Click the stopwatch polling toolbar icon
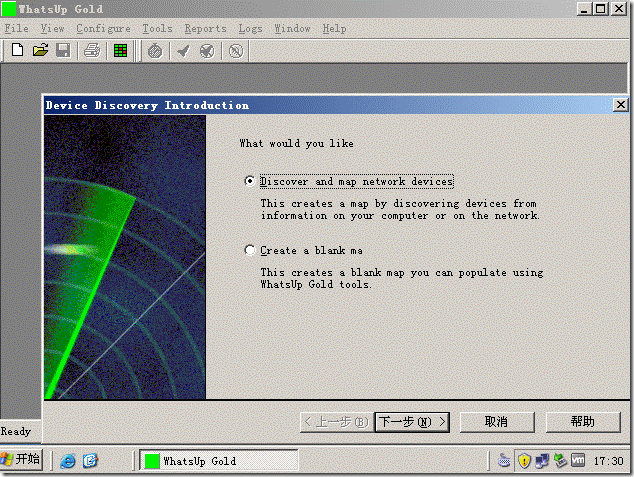 click(x=155, y=51)
